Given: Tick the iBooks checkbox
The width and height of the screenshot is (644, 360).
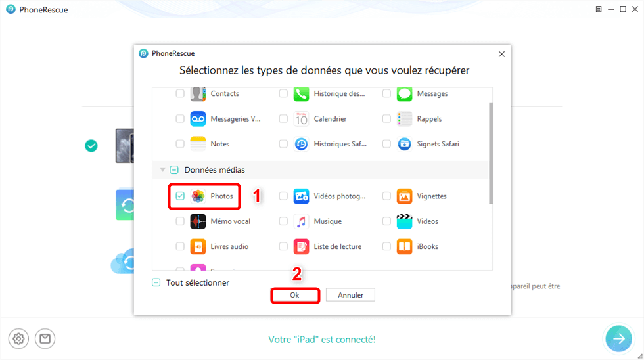Looking at the screenshot, I should 386,246.
